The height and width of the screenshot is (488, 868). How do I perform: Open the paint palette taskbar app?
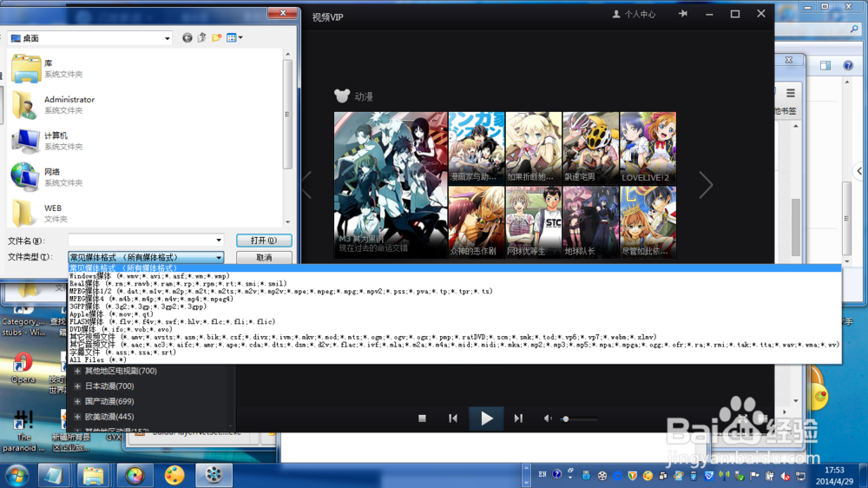tap(174, 475)
